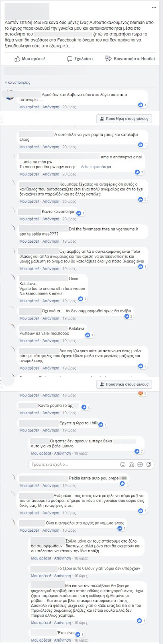Open the sticker picker in comment box
Image resolution: width=163 pixels, height=644 pixels.
pyautogui.click(x=149, y=464)
